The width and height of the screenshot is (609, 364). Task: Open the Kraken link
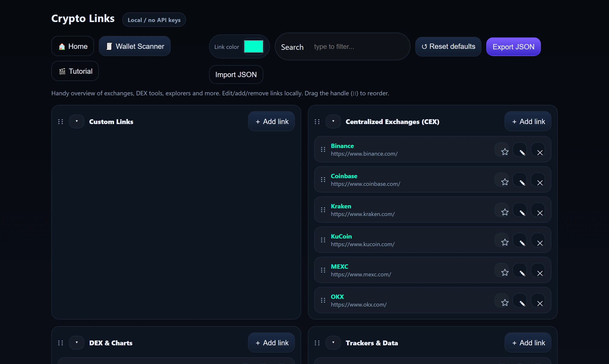341,206
